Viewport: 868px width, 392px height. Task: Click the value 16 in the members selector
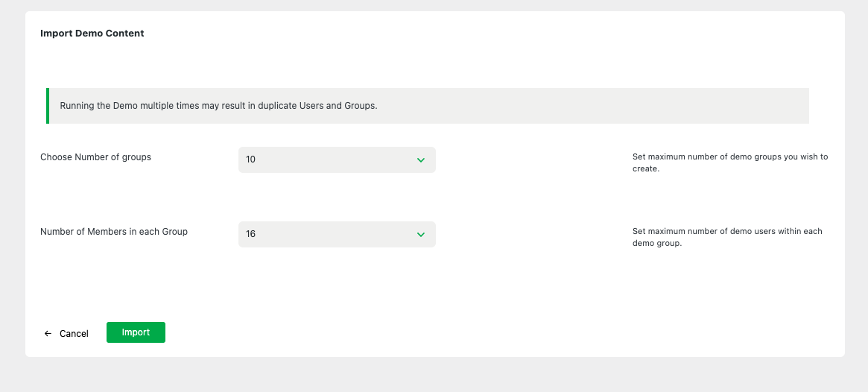coord(251,234)
